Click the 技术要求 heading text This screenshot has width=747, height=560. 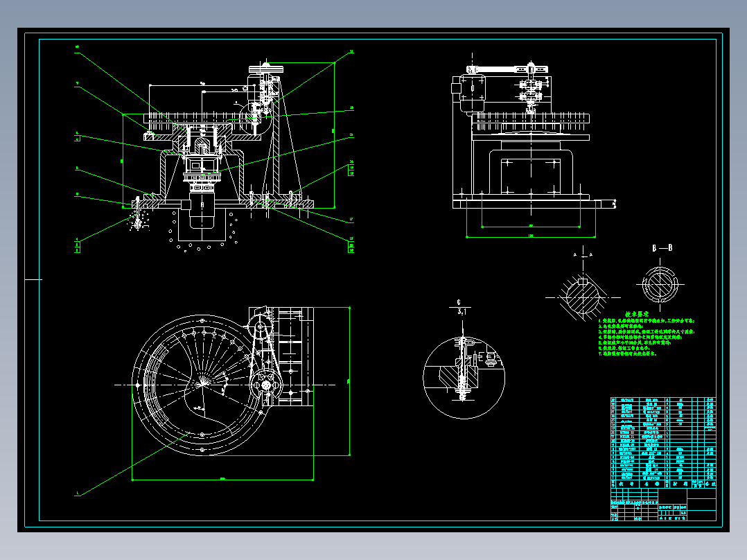(x=637, y=315)
